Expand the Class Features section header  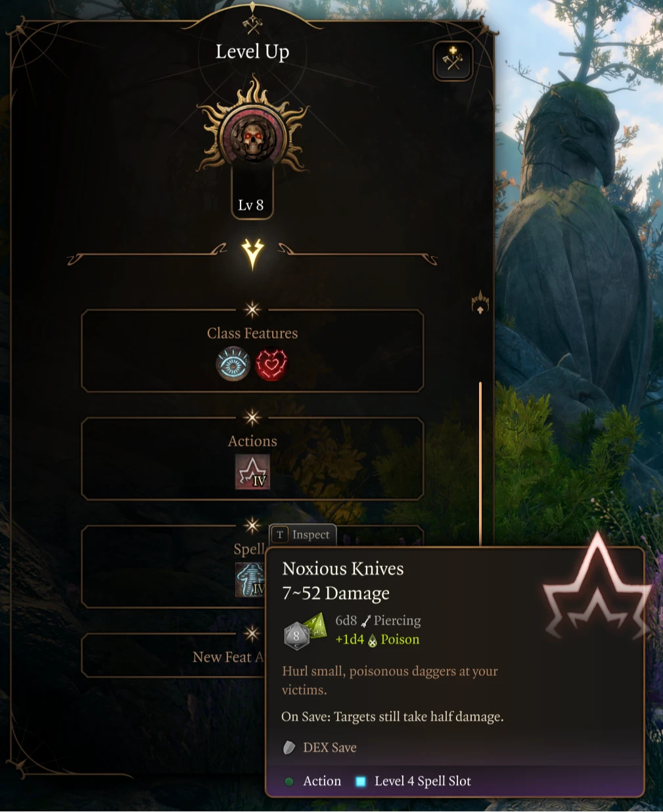click(x=252, y=333)
